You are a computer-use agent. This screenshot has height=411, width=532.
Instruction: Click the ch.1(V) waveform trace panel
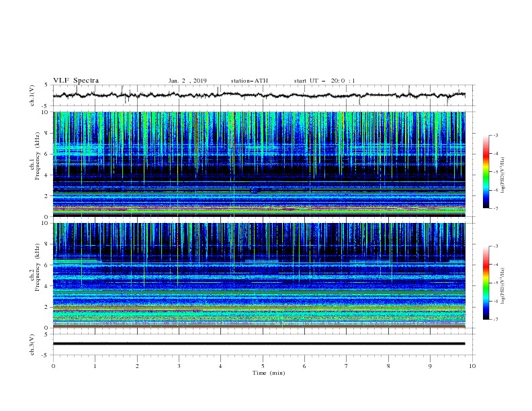pos(264,95)
